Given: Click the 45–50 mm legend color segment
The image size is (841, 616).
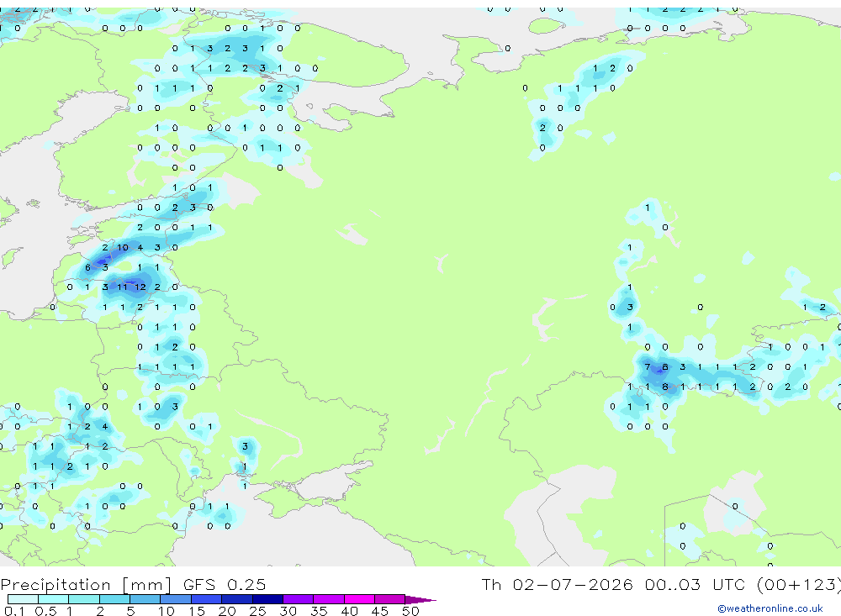Looking at the screenshot, I should coord(390,599).
